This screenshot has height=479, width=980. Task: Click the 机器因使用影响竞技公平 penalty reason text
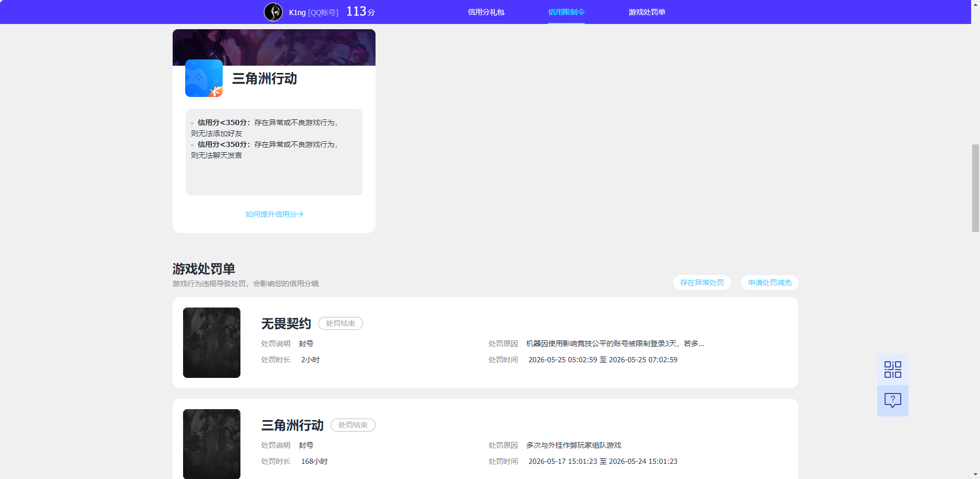(x=615, y=343)
